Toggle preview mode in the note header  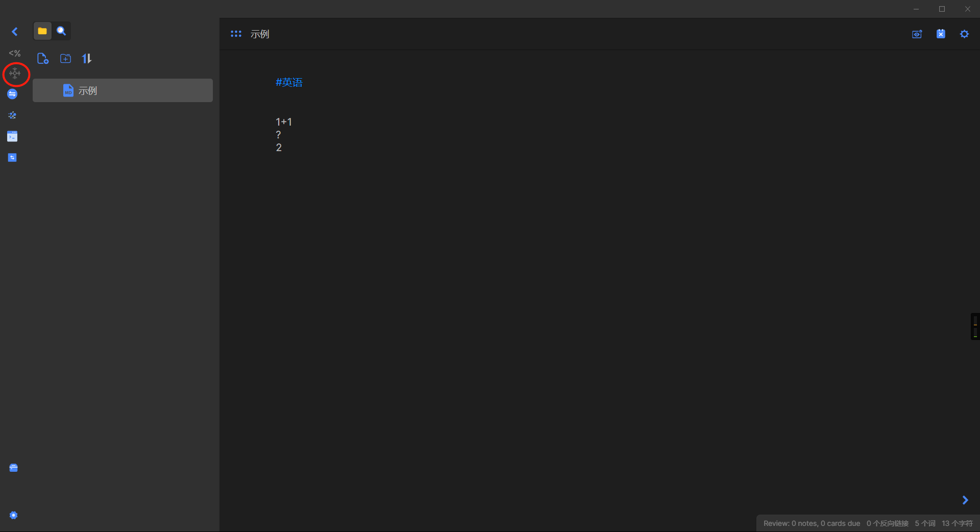tap(917, 34)
